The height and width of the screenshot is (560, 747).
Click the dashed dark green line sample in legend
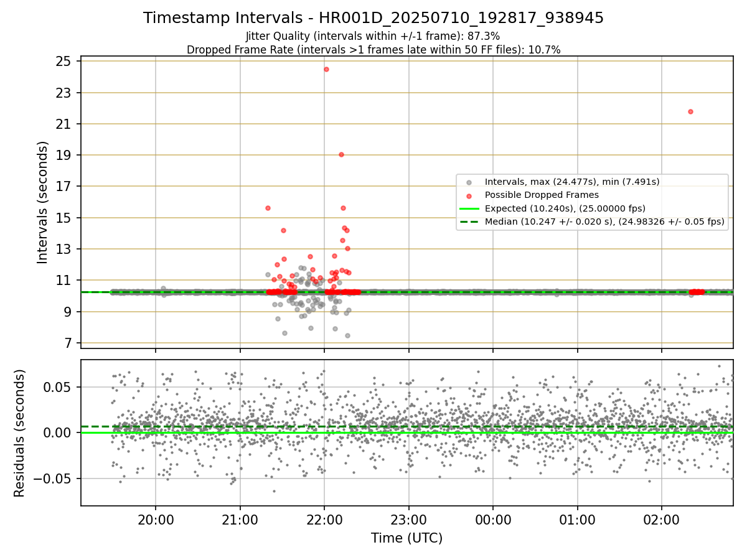click(469, 222)
